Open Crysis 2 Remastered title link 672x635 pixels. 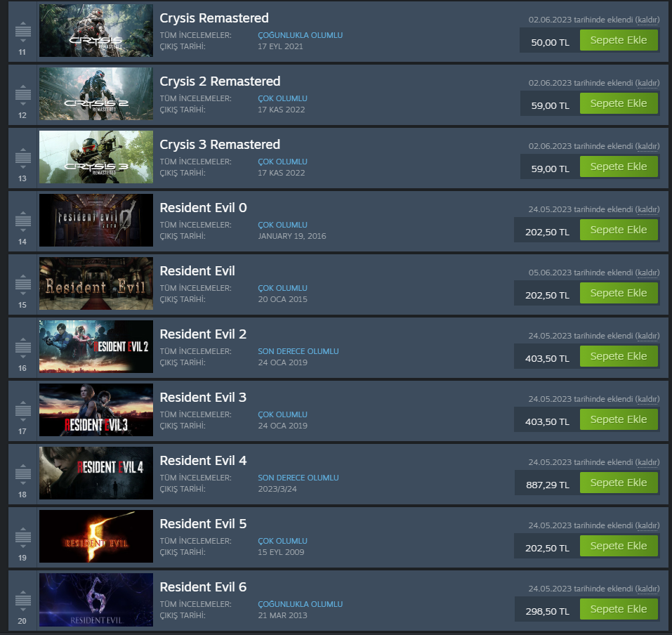click(x=220, y=81)
